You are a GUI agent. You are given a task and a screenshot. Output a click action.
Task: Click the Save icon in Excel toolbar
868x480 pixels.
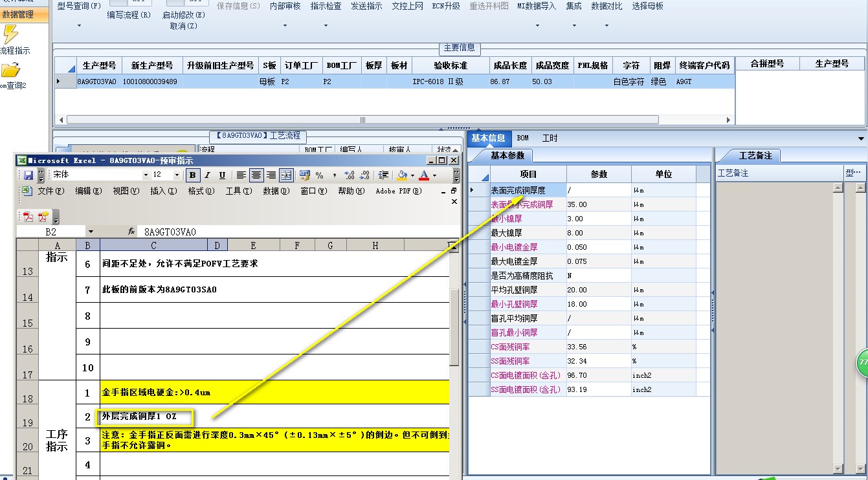click(28, 175)
